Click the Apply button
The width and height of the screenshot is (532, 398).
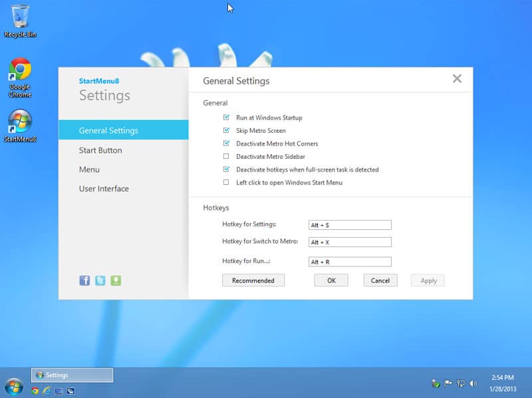point(428,280)
